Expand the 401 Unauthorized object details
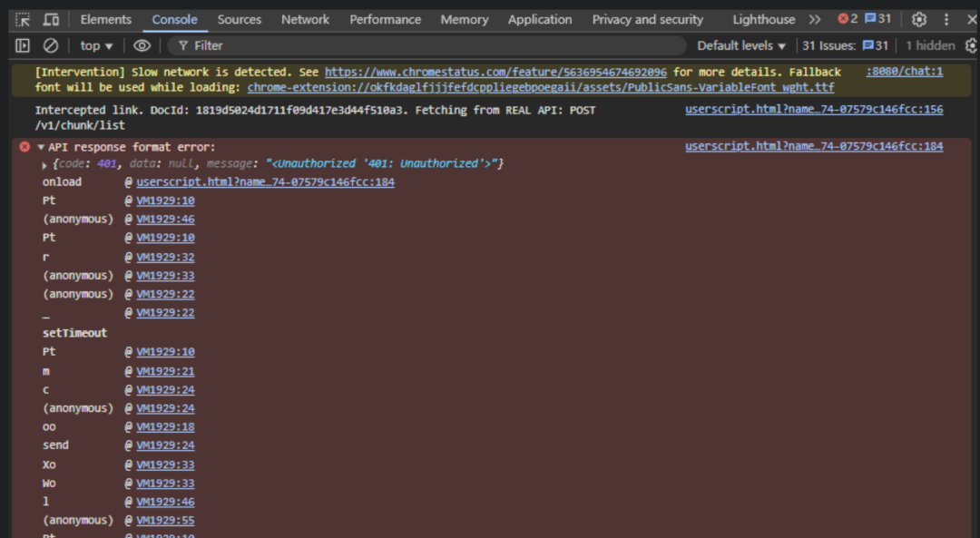The height and width of the screenshot is (538, 980). (45, 164)
